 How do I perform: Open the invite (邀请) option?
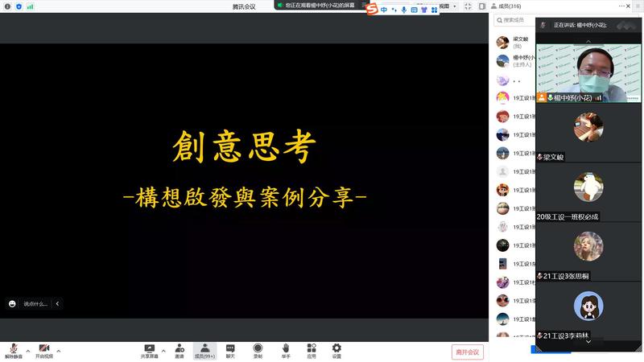(179, 348)
